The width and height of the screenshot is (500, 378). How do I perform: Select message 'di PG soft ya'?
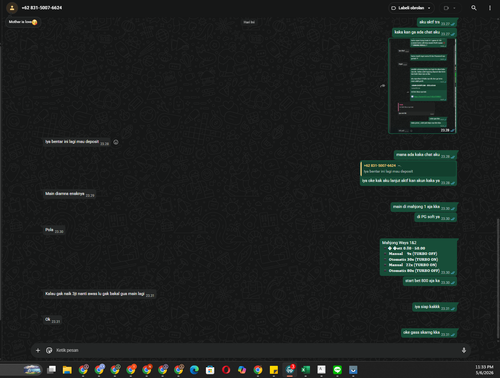435,217
